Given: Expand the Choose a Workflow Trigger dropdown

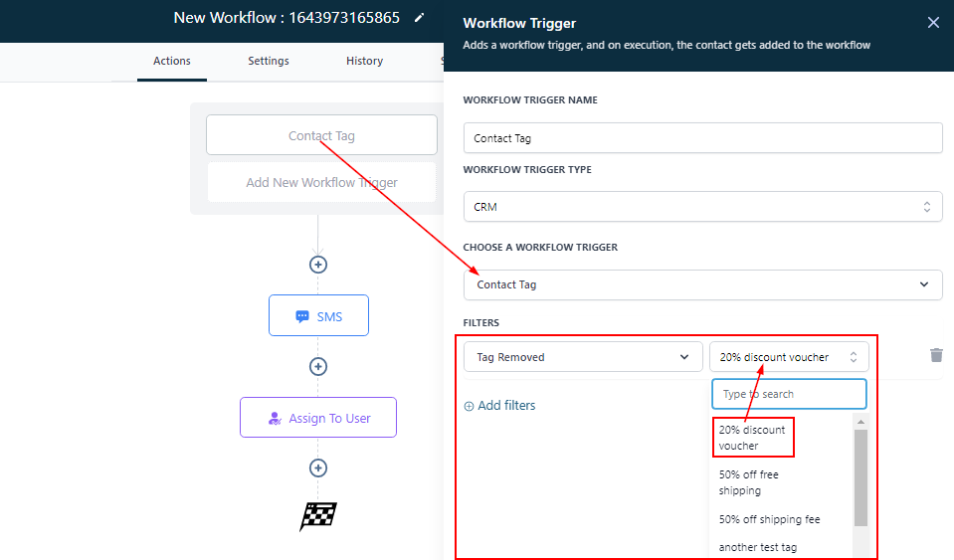Looking at the screenshot, I should pos(702,284).
